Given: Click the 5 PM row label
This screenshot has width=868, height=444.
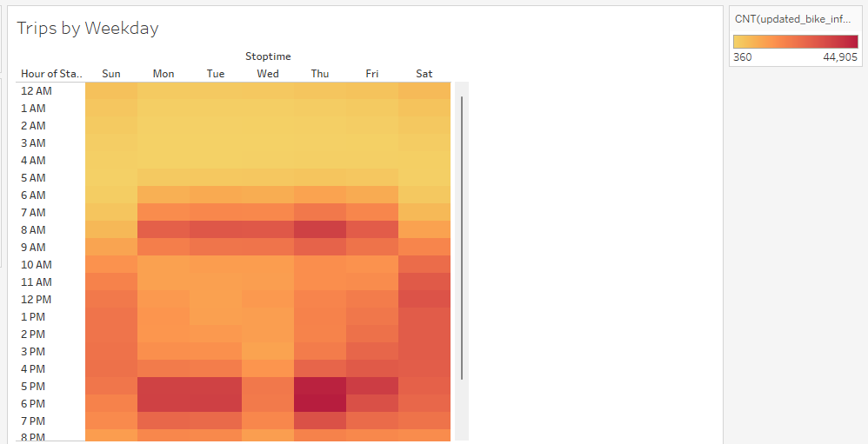Looking at the screenshot, I should click(33, 387).
